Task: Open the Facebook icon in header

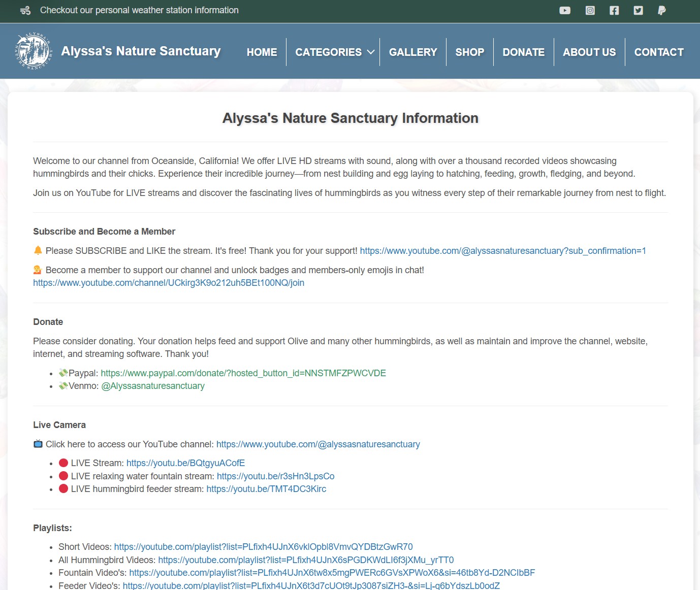Action: (614, 11)
